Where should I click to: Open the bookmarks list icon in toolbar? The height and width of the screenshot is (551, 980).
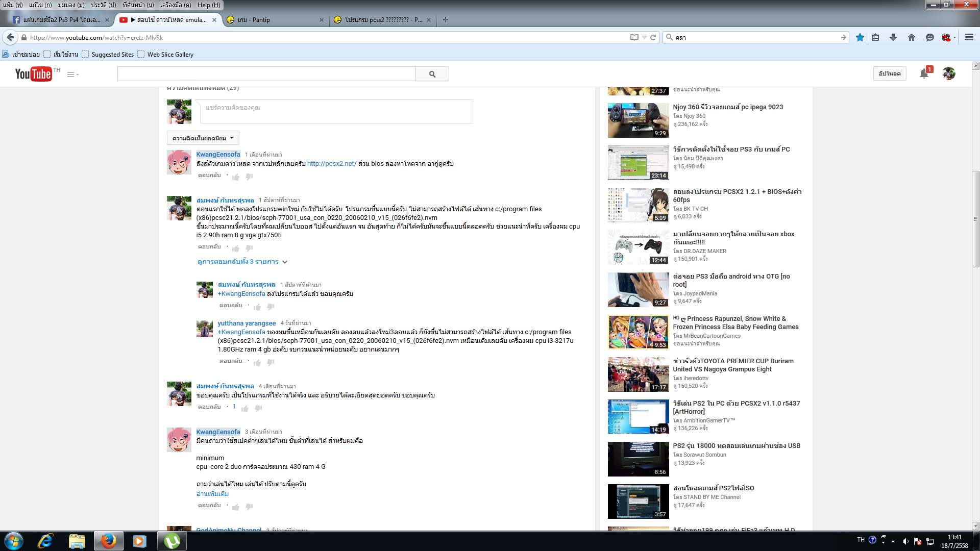875,37
